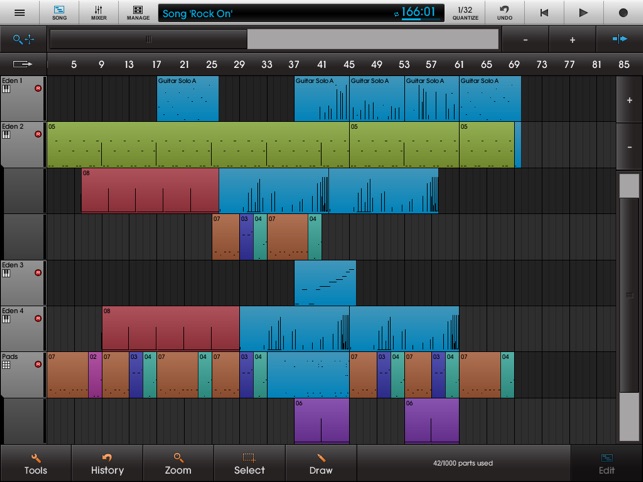Open the hamburger menu
The width and height of the screenshot is (643, 482).
[20, 12]
